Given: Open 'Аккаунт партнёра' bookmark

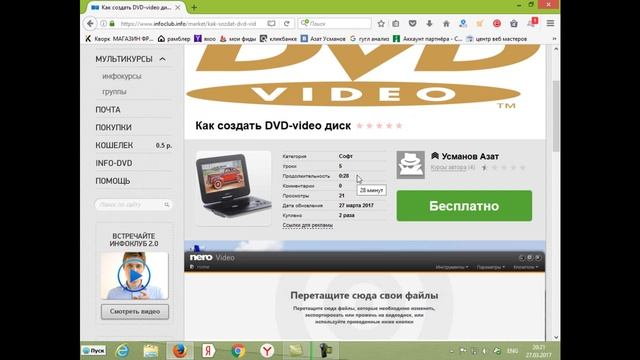Looking at the screenshot, I should click(428, 39).
